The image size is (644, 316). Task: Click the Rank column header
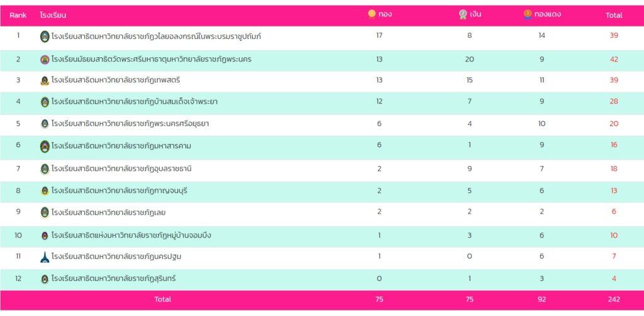(18, 15)
